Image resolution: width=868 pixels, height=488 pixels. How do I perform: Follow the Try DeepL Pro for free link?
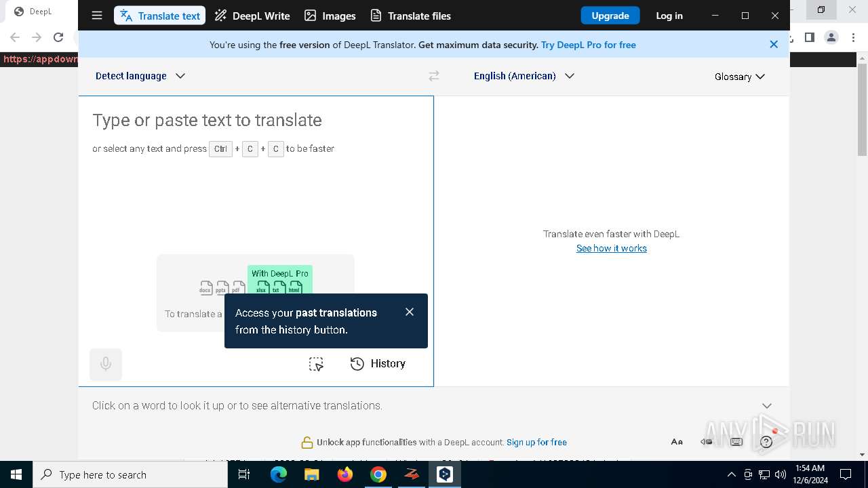pos(589,45)
